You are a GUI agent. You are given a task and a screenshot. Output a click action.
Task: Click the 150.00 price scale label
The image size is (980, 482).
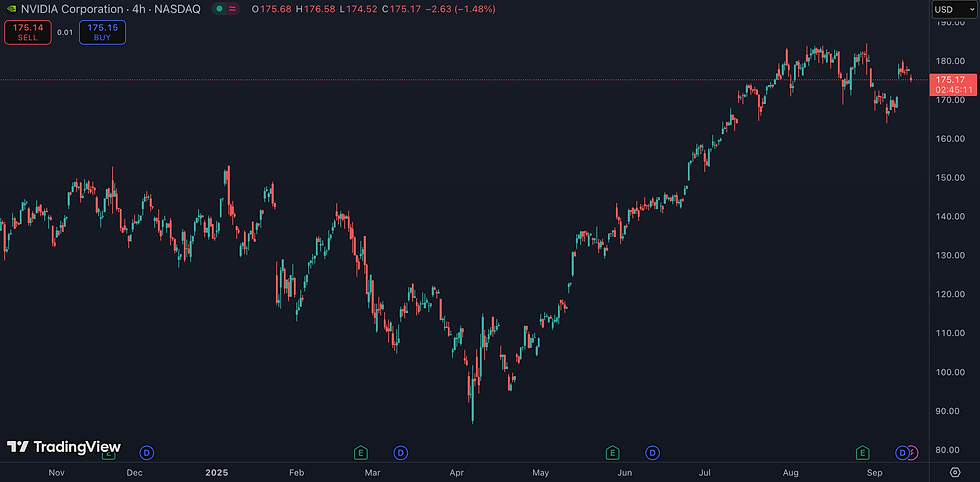click(x=951, y=178)
